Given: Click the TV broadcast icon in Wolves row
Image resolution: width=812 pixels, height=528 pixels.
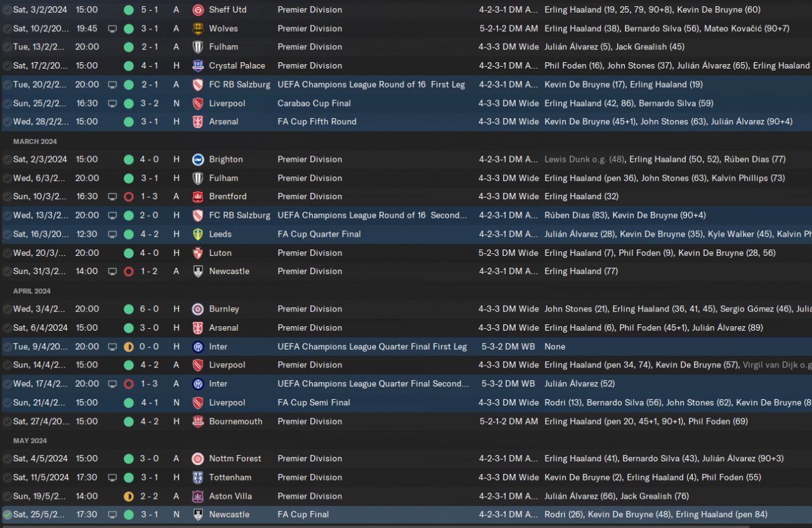Looking at the screenshot, I should [x=112, y=29].
